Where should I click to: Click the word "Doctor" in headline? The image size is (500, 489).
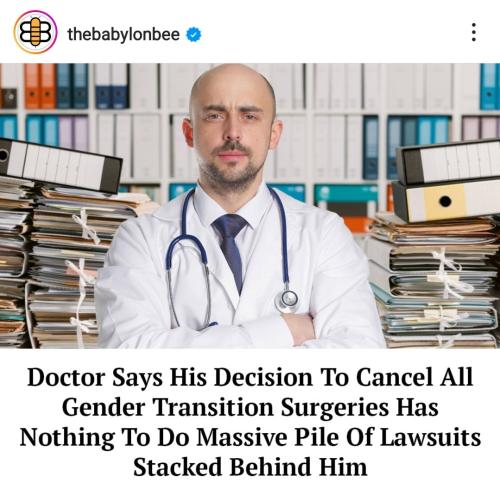point(66,378)
